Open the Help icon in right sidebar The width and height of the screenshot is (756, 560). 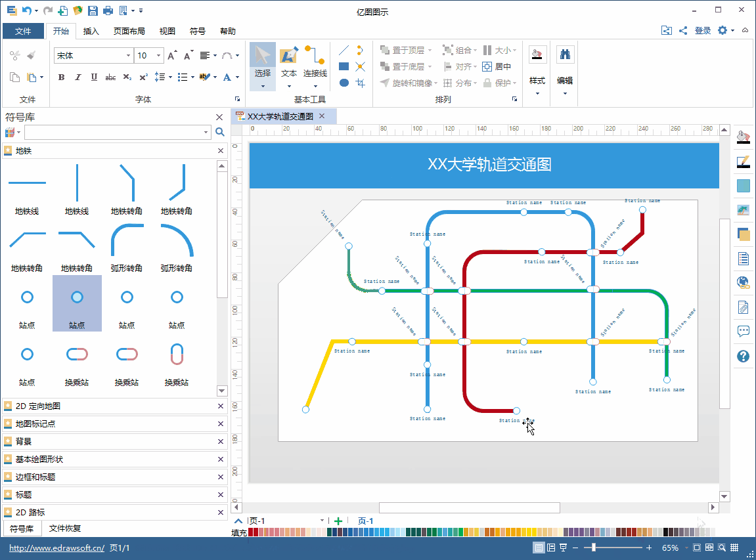pos(744,356)
